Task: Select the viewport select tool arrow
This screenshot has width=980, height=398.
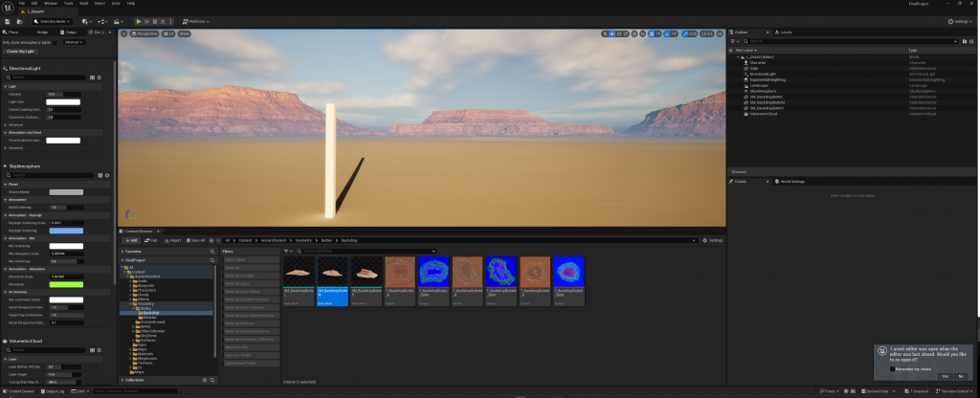Action: tap(605, 33)
